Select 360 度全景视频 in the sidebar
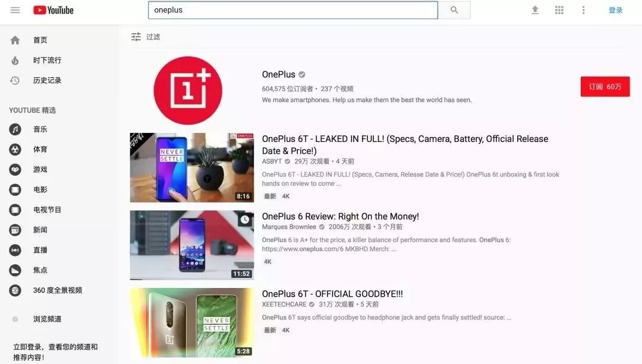Image resolution: width=642 pixels, height=364 pixels. [x=58, y=290]
